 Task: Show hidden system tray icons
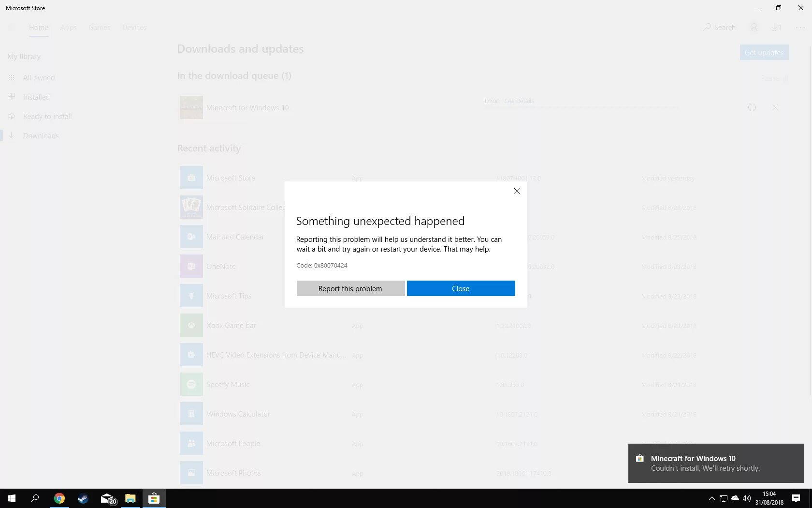point(711,498)
